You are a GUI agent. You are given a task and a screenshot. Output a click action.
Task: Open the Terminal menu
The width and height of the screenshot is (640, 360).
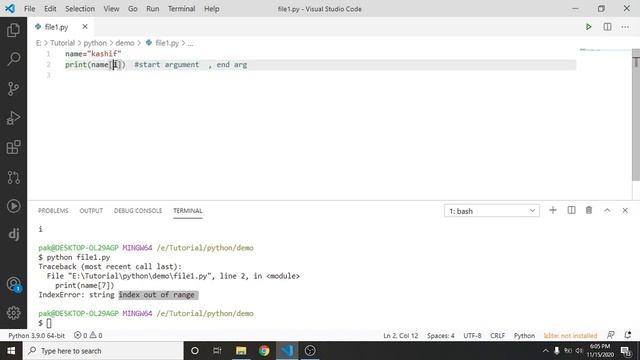pos(182,9)
